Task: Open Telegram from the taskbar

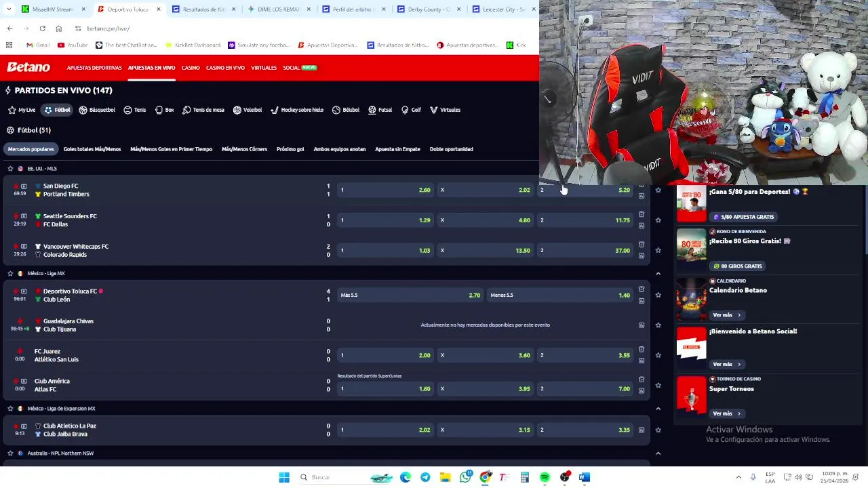Action: pyautogui.click(x=425, y=478)
